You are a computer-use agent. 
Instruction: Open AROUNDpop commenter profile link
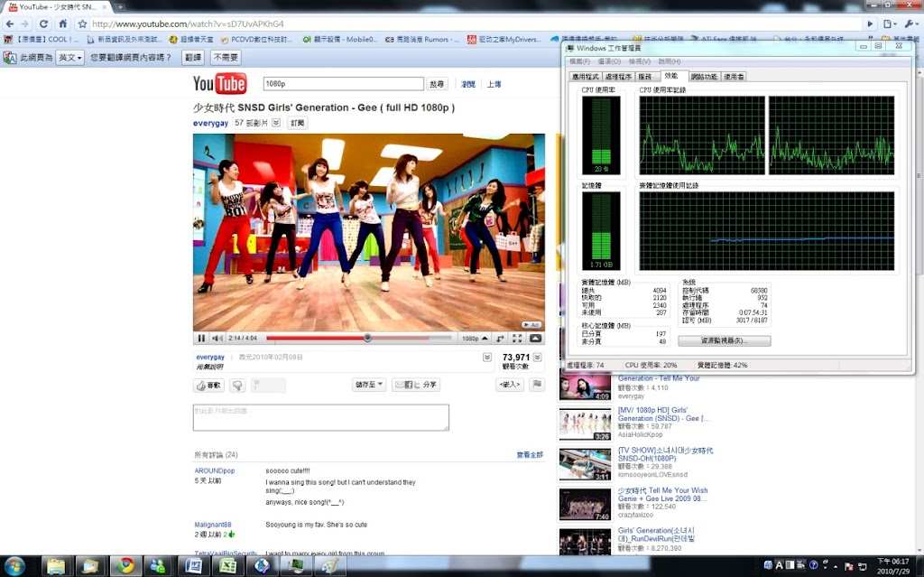point(215,470)
